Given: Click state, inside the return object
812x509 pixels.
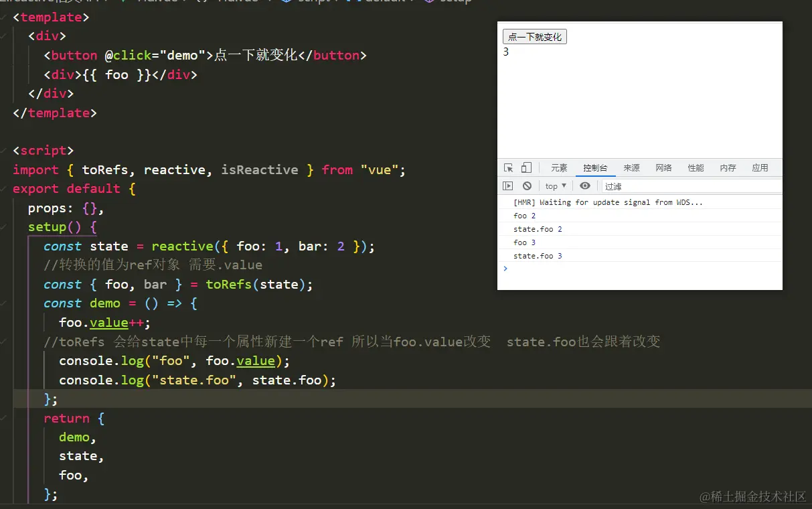Looking at the screenshot, I should tap(82, 457).
